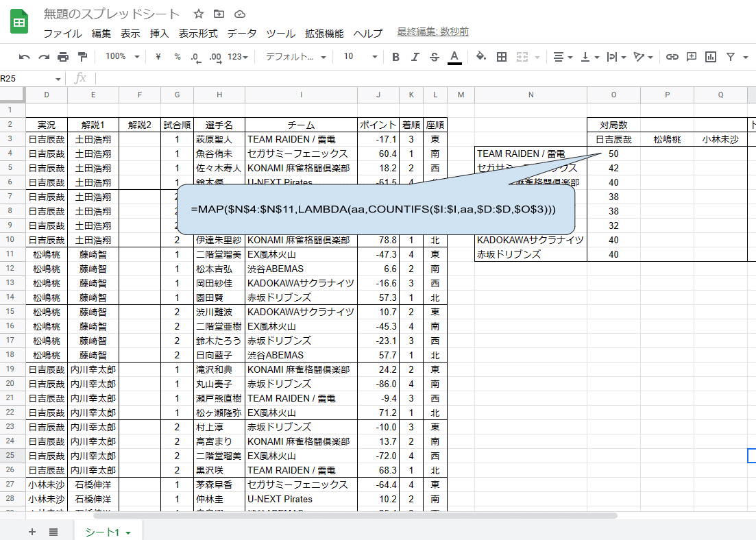Insert a link
This screenshot has height=540, width=756.
pos(672,57)
